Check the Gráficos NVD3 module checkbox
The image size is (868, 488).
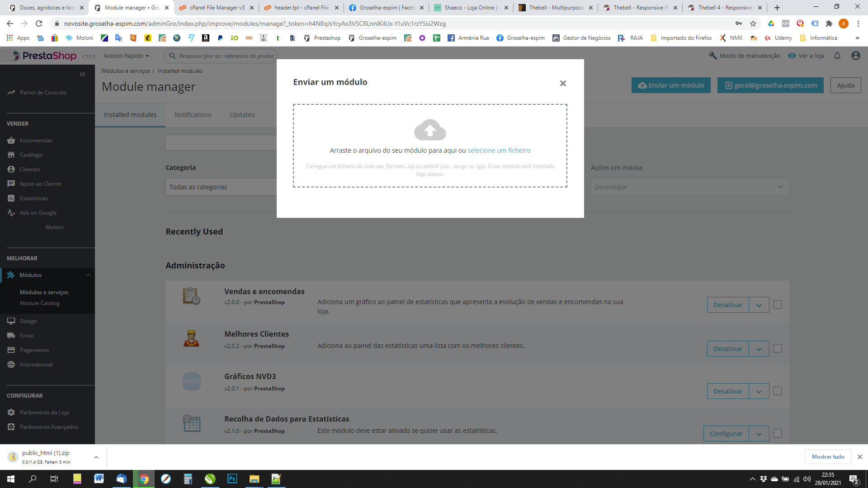pos(778,391)
